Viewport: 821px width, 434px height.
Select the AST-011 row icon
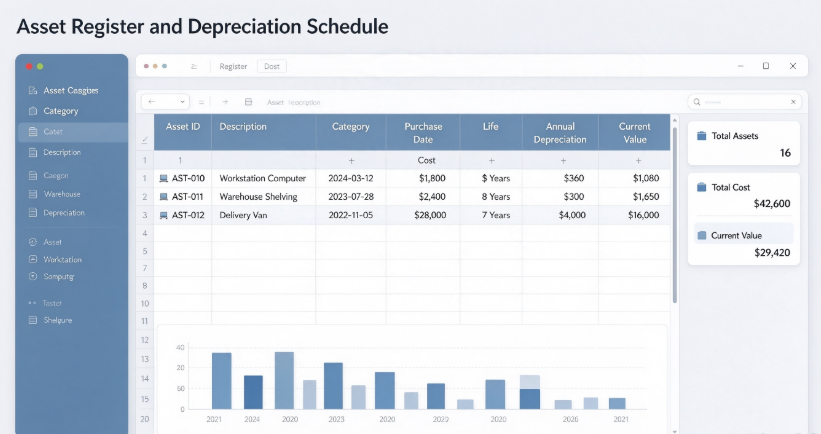(x=163, y=197)
